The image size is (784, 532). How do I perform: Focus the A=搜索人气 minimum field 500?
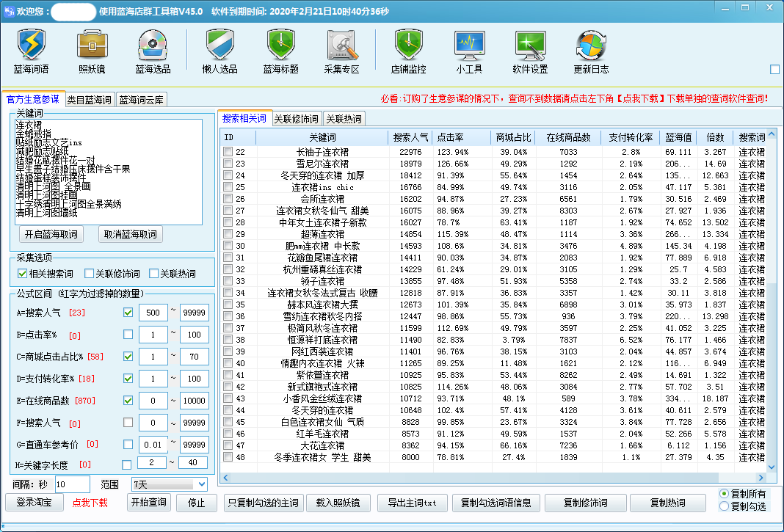[153, 313]
